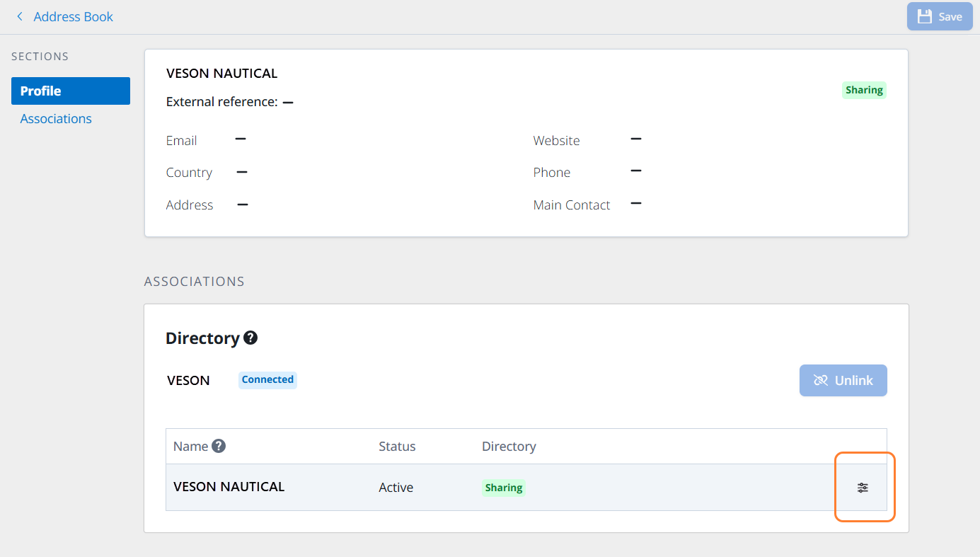Open the Address Book link
Viewport: 980px width, 557px height.
click(73, 16)
